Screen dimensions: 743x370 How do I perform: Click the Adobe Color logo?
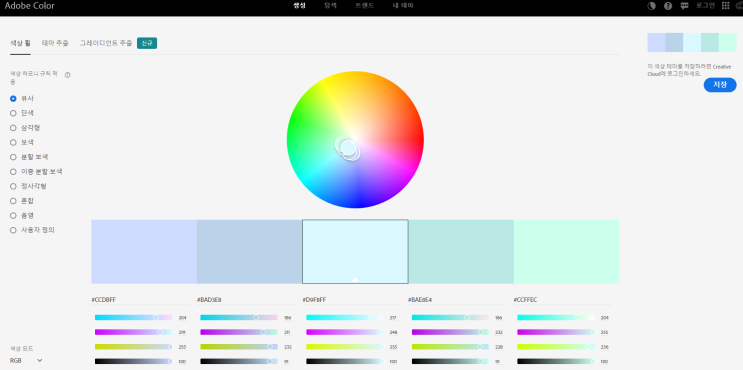[29, 6]
